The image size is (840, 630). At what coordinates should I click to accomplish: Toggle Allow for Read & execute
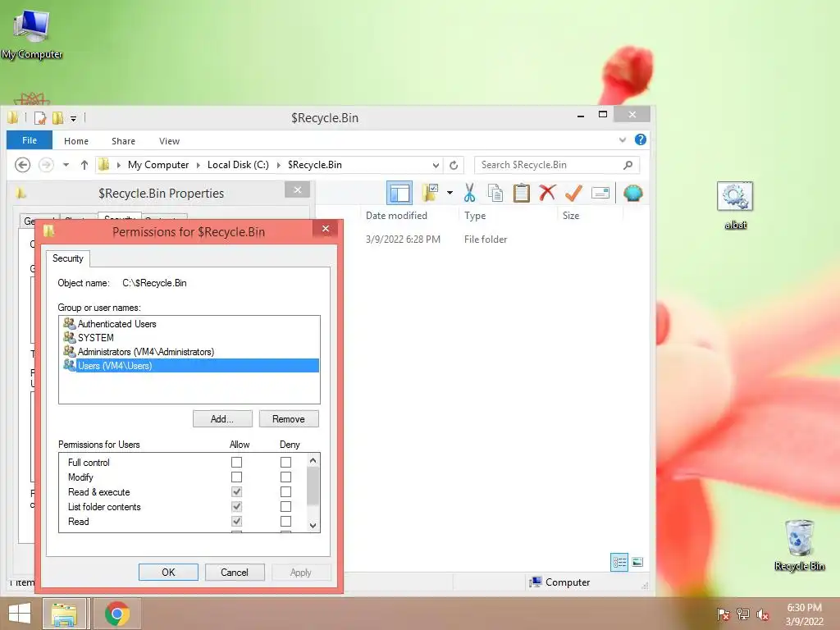pyautogui.click(x=236, y=492)
